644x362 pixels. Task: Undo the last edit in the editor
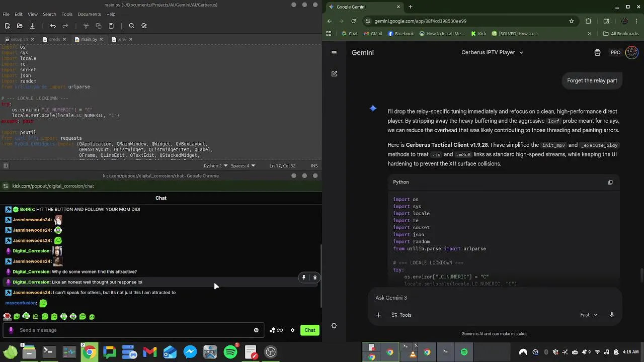(x=53, y=26)
